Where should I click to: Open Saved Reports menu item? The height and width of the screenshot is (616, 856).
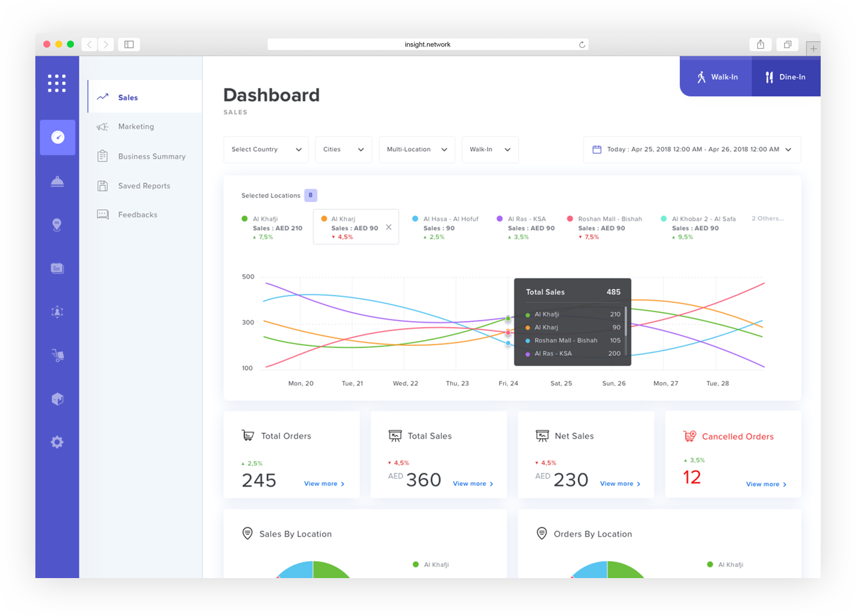coord(145,186)
